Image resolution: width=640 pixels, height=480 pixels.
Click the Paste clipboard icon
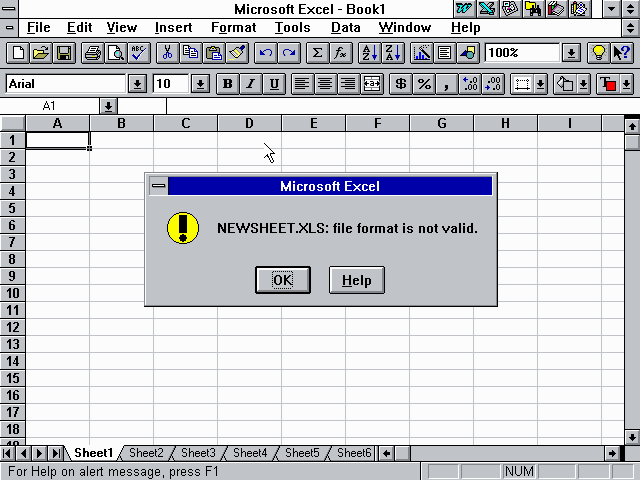pos(214,53)
